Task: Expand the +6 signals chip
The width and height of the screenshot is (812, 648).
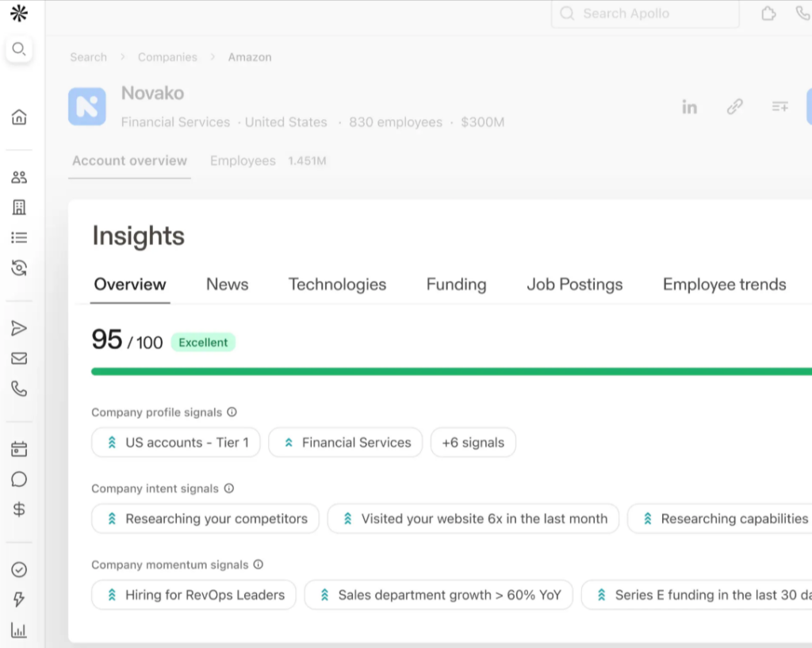Action: coord(473,443)
